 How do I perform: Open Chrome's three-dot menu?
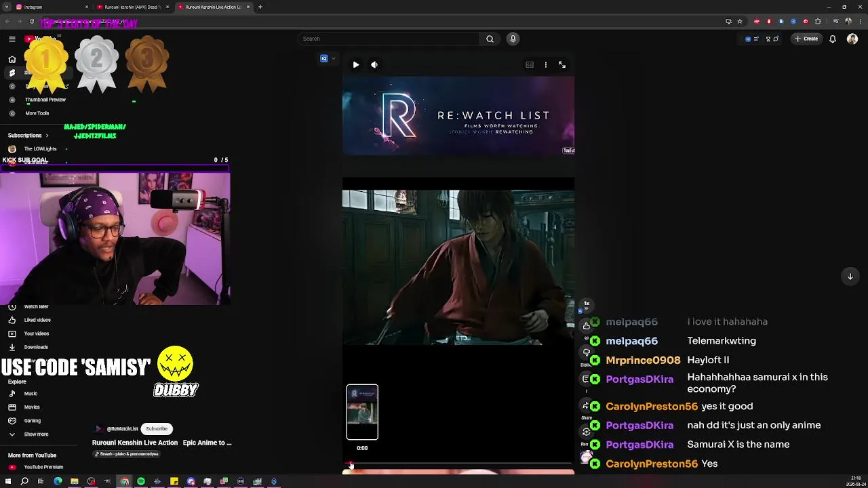click(861, 22)
